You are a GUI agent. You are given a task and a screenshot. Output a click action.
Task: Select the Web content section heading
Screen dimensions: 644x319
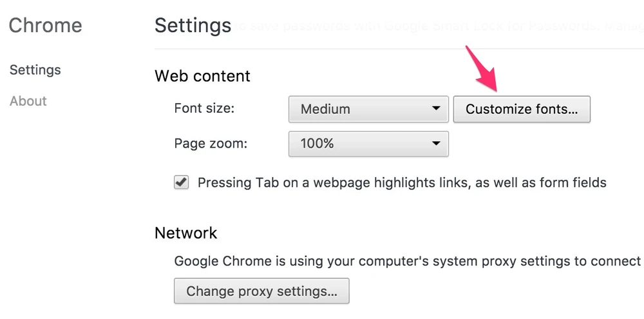(202, 76)
